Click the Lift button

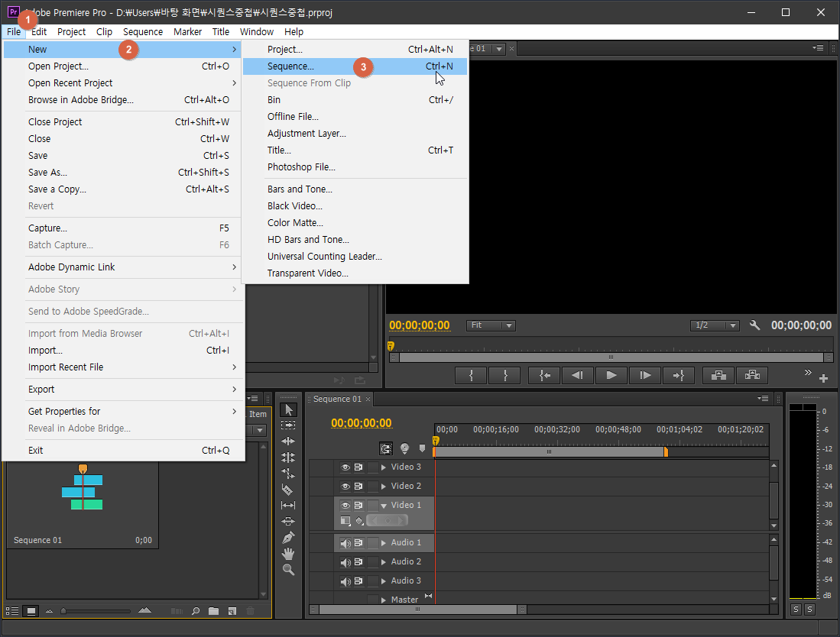718,375
